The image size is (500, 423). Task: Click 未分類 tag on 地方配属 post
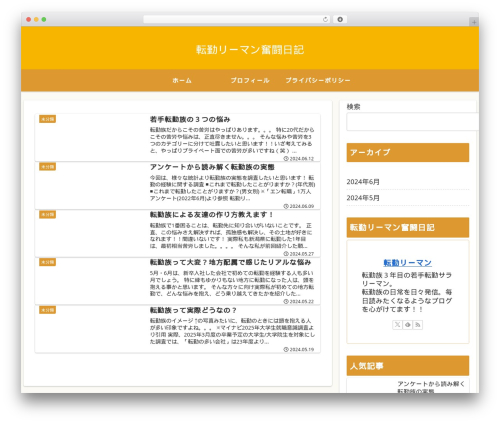pyautogui.click(x=47, y=262)
